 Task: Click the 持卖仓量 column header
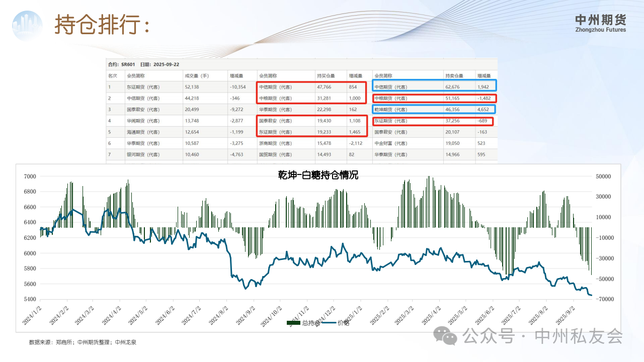[x=454, y=76]
